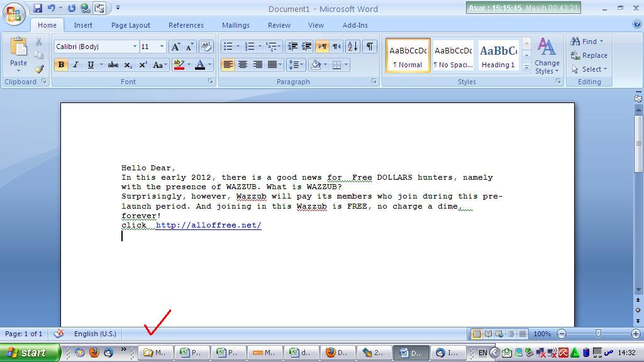Viewport: 644px width, 362px height.
Task: Open Change Case dropdown
Action: click(159, 65)
